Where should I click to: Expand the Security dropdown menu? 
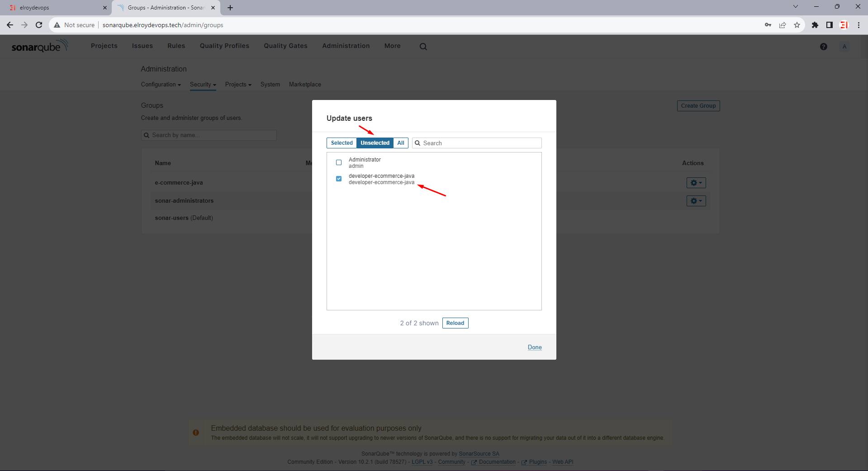click(x=203, y=85)
